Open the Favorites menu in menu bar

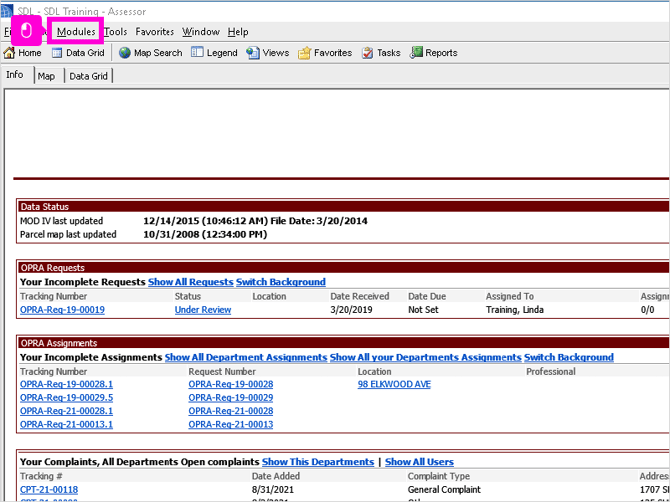point(155,32)
